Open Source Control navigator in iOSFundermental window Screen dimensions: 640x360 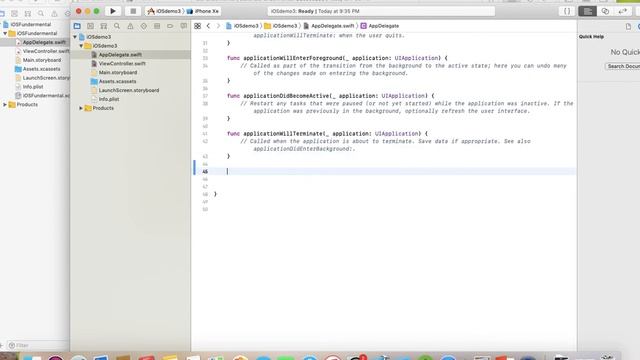click(x=14, y=13)
